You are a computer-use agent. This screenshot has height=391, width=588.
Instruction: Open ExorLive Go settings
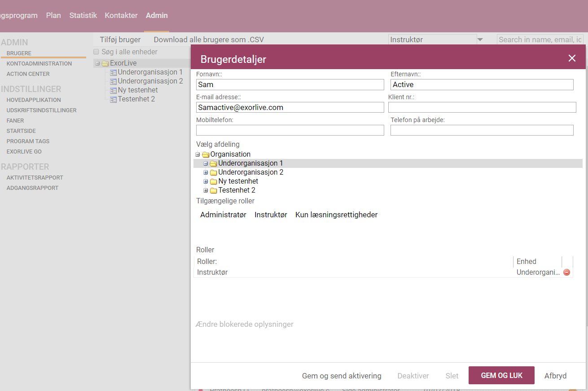(24, 152)
